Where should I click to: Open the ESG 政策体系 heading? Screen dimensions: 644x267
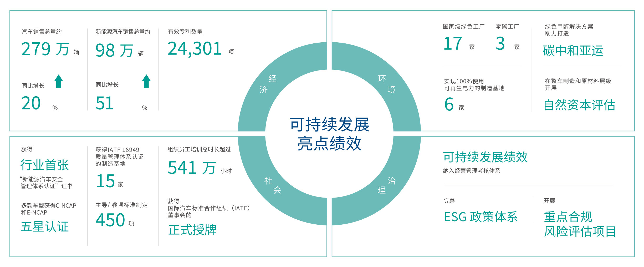481,217
